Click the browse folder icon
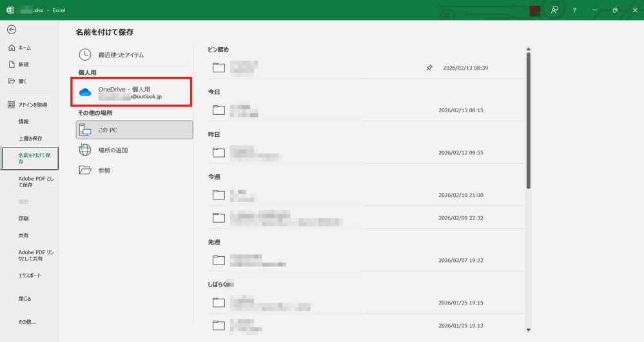 (85, 170)
